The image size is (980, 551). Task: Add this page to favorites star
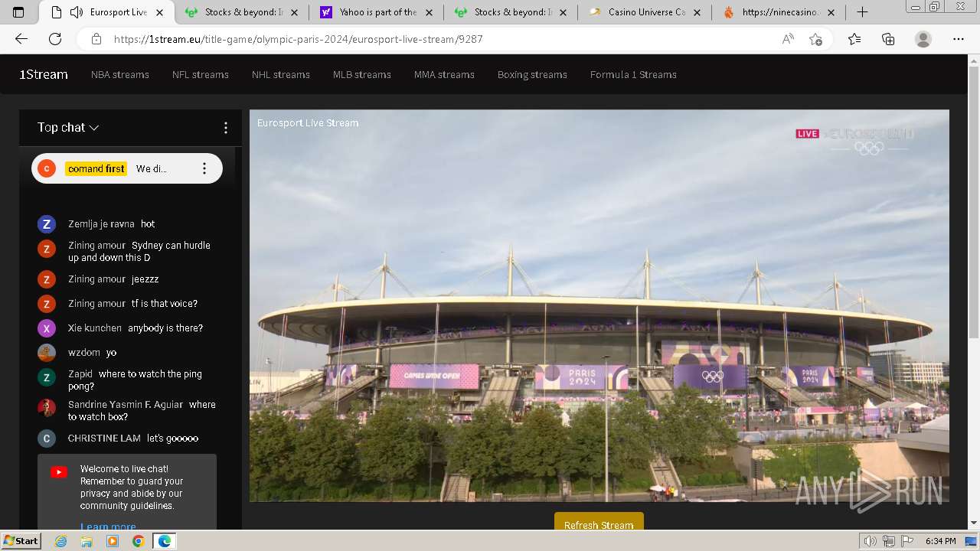[x=816, y=39]
